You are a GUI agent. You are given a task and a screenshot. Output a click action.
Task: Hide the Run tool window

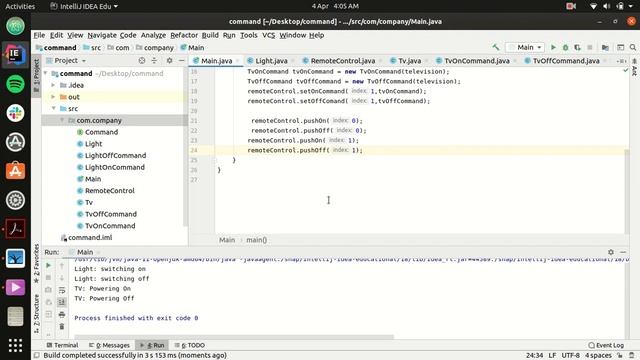(623, 252)
